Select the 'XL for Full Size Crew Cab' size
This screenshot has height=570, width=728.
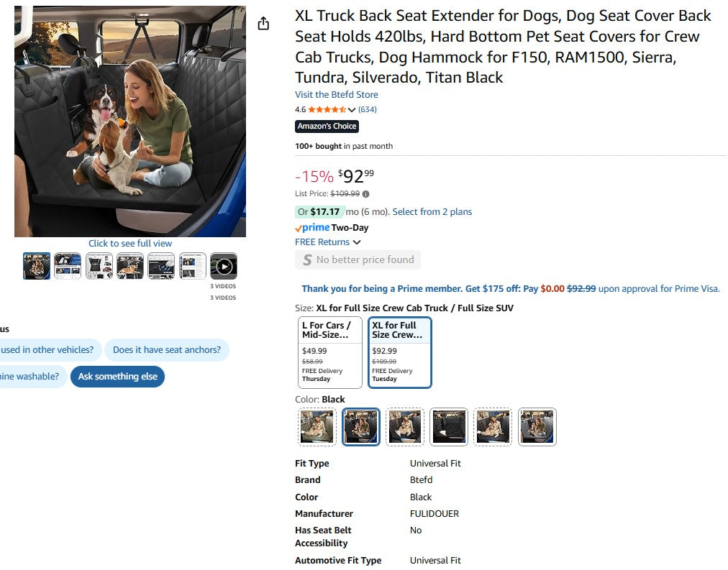click(x=400, y=351)
